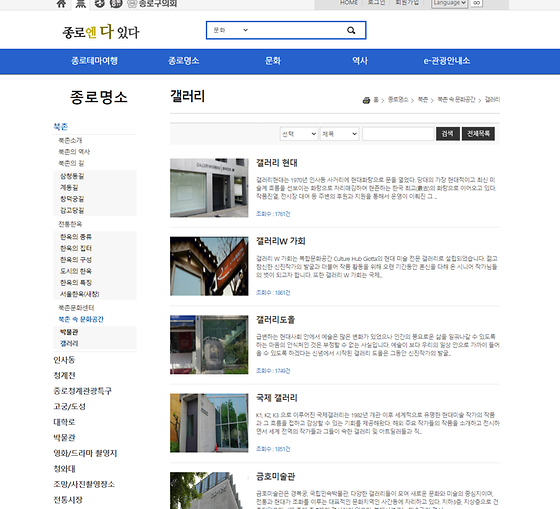Click the 로그인 login link
Image resolution: width=560 pixels, height=509 pixels.
[376, 3]
